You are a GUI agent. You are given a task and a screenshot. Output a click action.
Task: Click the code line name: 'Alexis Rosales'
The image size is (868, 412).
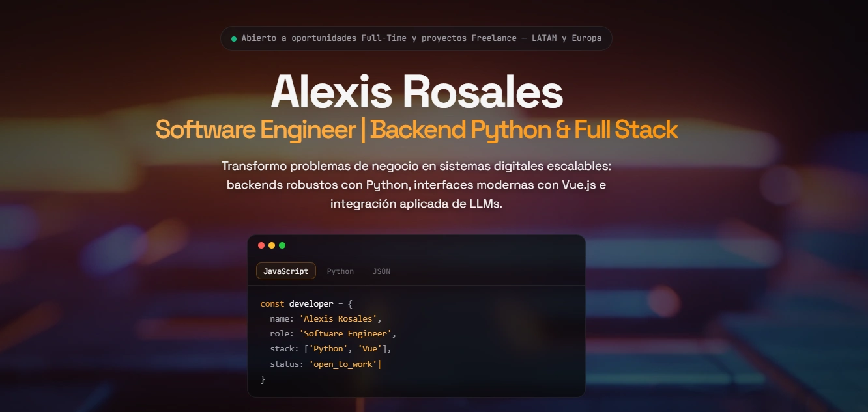click(325, 319)
